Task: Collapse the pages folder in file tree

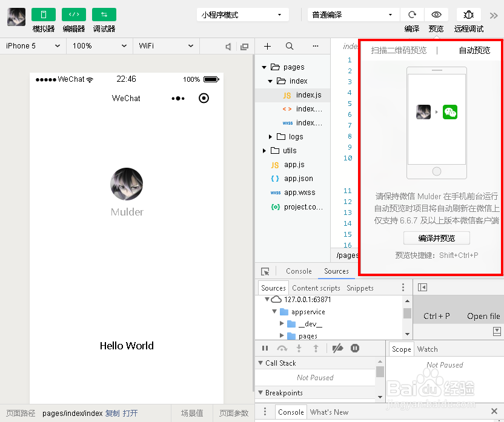Action: tap(264, 67)
